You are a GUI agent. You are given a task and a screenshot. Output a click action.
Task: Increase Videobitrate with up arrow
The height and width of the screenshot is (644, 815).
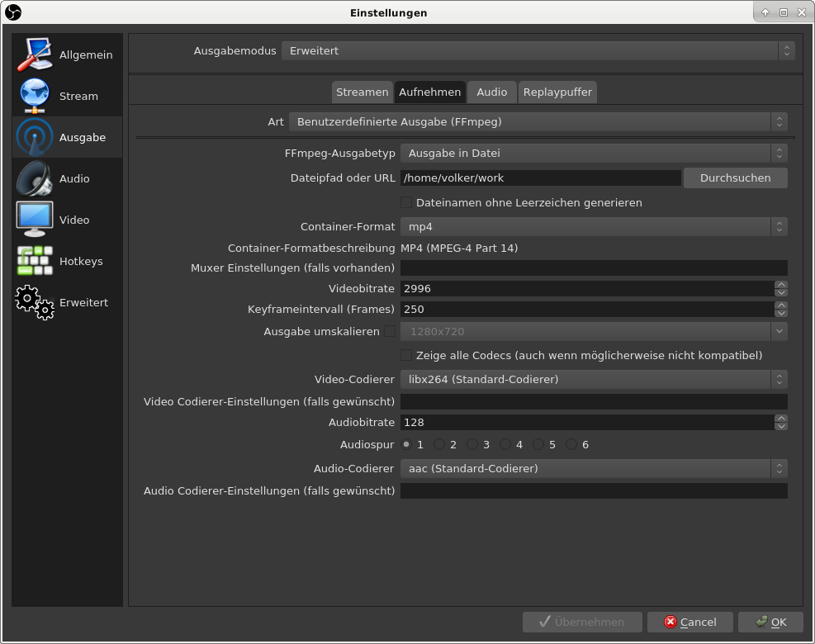click(781, 285)
